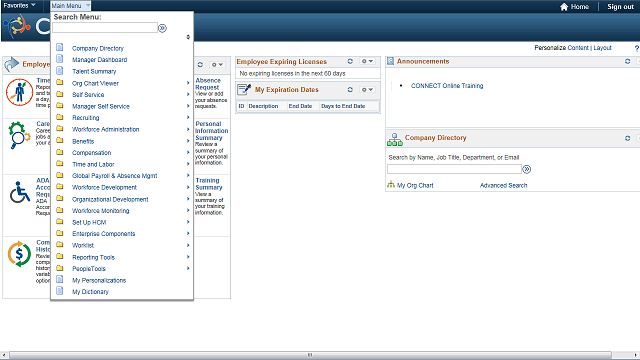Screen dimensions: 640x360
Task: Open Workforce Development menu
Action: (104, 187)
